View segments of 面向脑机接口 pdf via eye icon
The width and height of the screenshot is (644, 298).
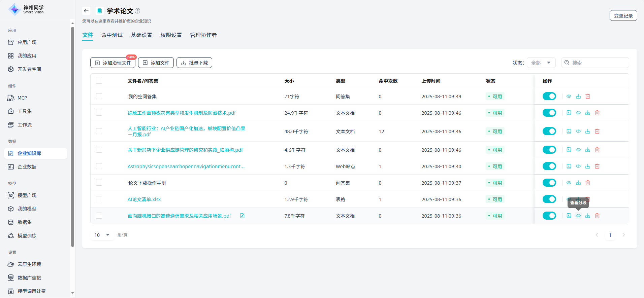click(x=578, y=216)
